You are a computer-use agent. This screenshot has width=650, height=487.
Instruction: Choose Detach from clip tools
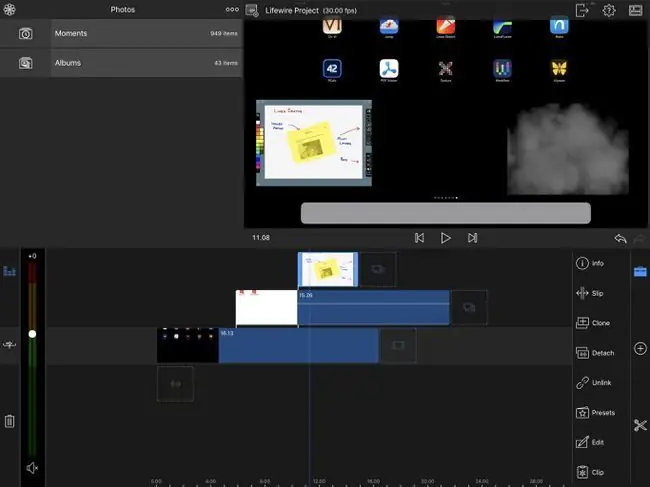595,353
